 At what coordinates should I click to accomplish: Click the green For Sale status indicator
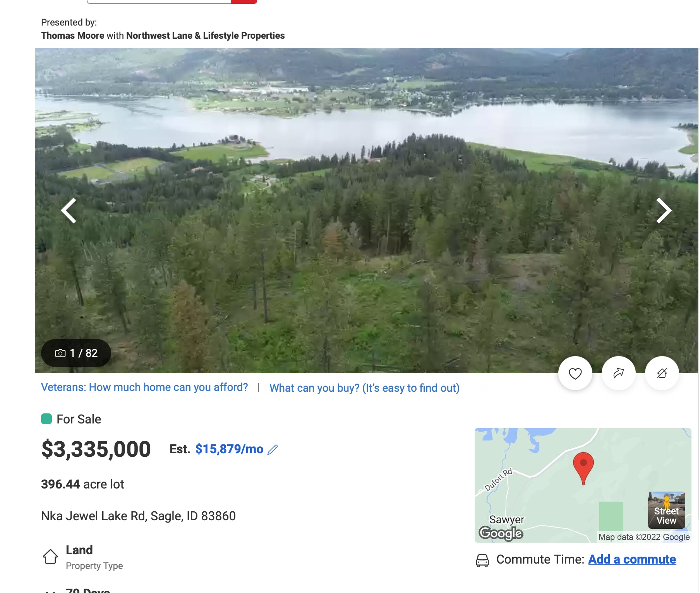(x=46, y=419)
